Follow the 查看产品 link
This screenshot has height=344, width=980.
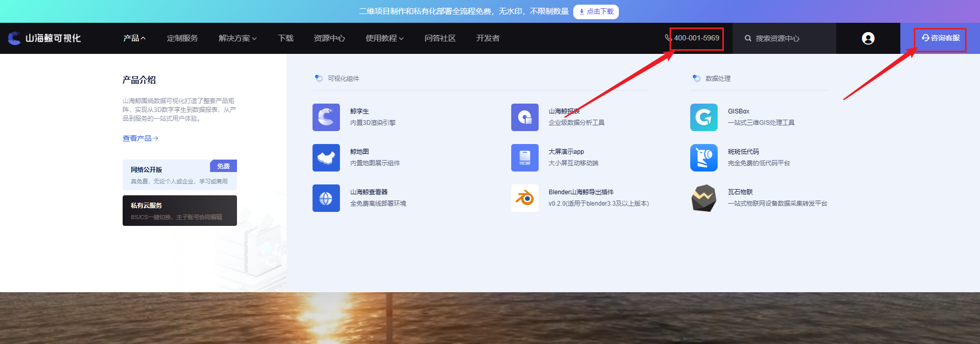click(140, 138)
